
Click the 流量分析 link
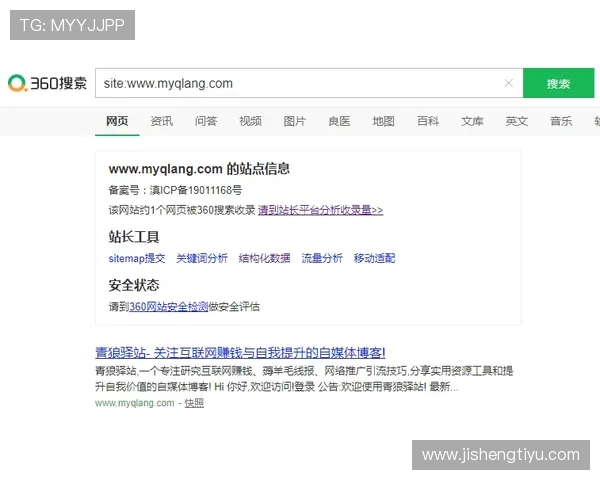(x=322, y=258)
